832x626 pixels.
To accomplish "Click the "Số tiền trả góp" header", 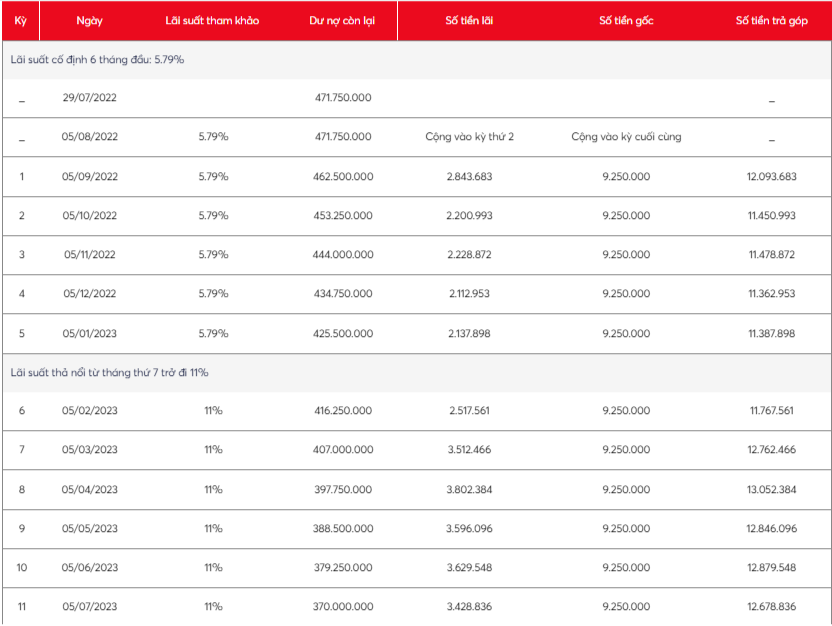I will coord(771,21).
